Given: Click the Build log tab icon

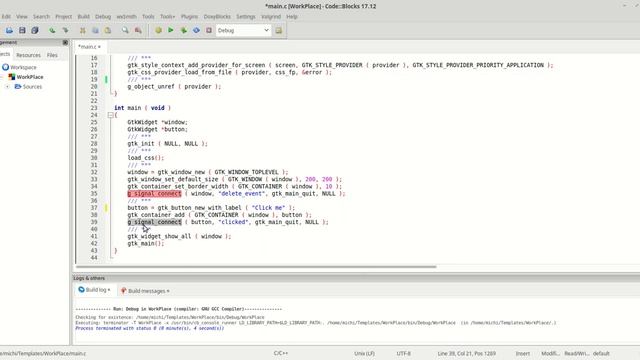Looking at the screenshot, I should coord(81,290).
